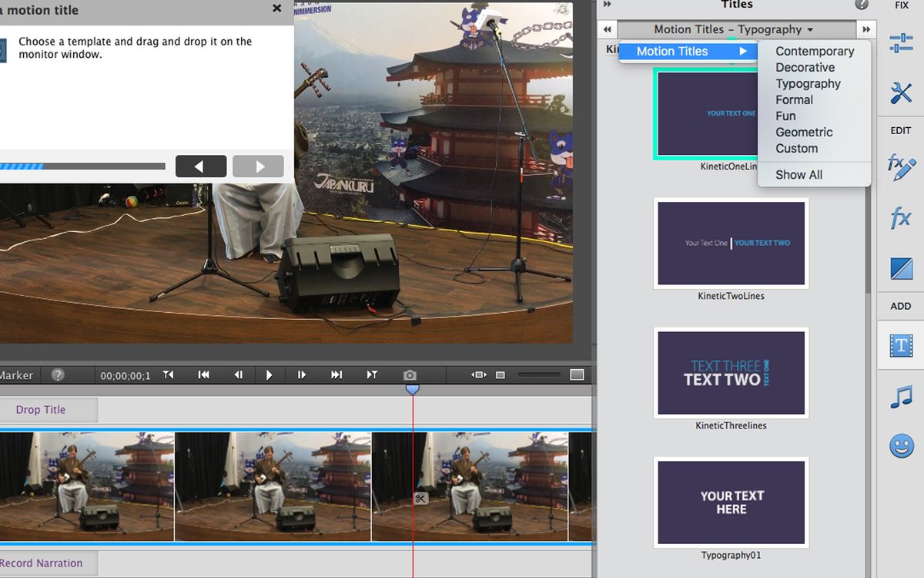Select the KineticTwoLines title thumbnail
The height and width of the screenshot is (578, 924).
731,243
